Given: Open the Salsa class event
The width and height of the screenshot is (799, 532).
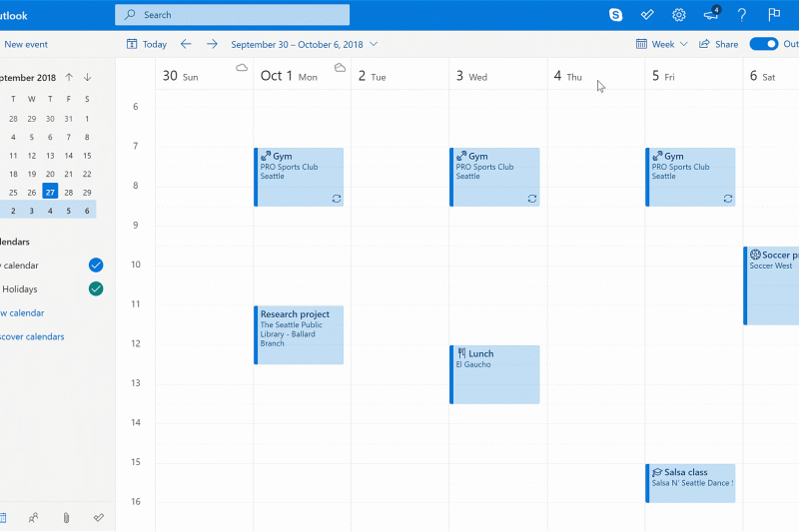Looking at the screenshot, I should tap(690, 483).
